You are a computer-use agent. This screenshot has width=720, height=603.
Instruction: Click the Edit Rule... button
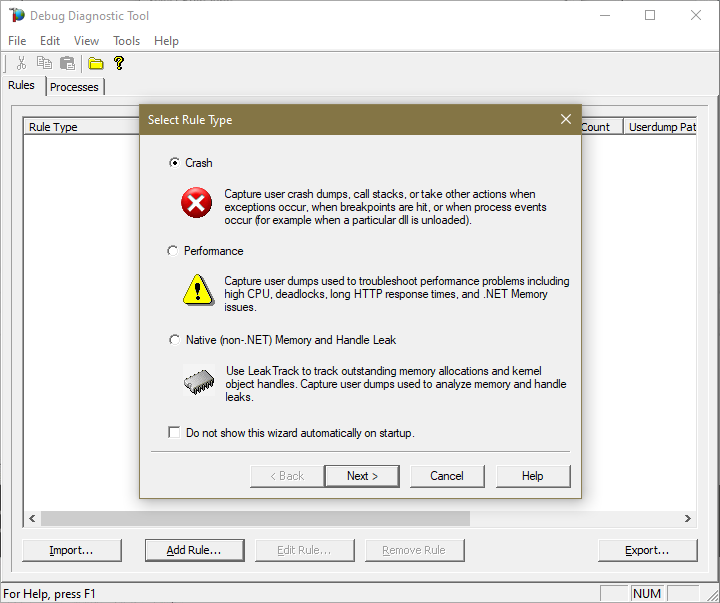pos(304,550)
